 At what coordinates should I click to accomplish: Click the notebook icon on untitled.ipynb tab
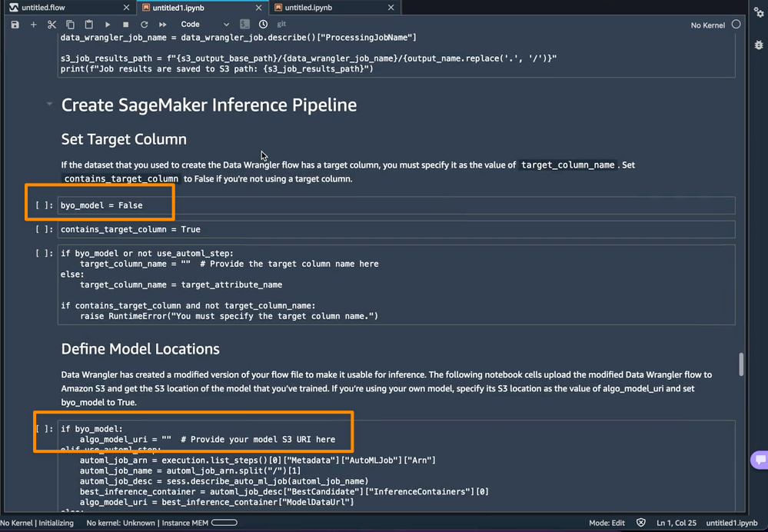click(x=278, y=8)
